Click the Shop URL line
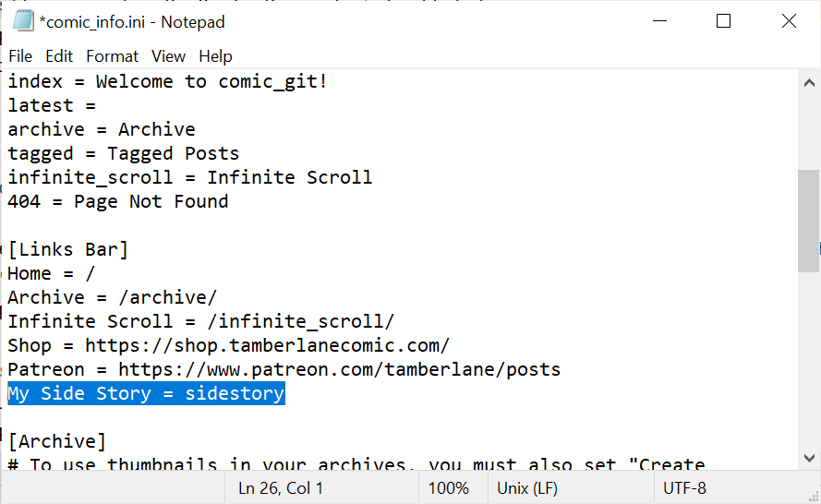The width and height of the screenshot is (821, 504). point(228,346)
